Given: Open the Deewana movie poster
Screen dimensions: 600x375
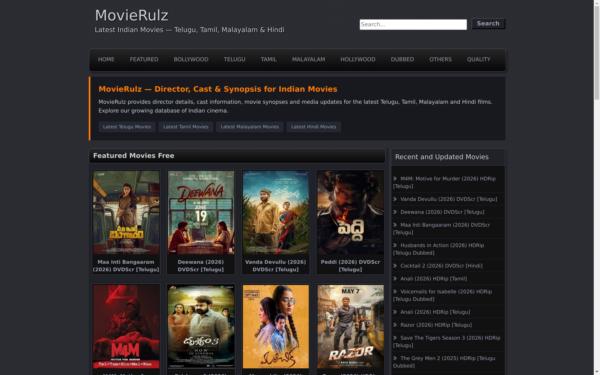Looking at the screenshot, I should [201, 213].
